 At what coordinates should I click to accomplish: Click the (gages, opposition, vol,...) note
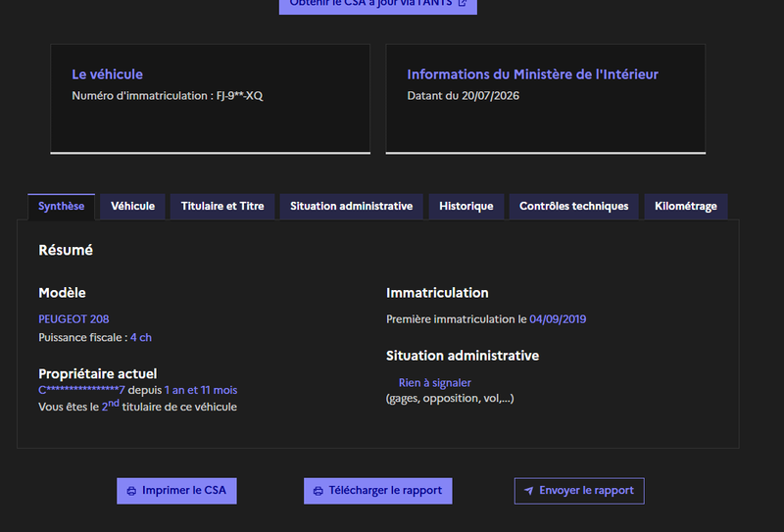click(450, 399)
